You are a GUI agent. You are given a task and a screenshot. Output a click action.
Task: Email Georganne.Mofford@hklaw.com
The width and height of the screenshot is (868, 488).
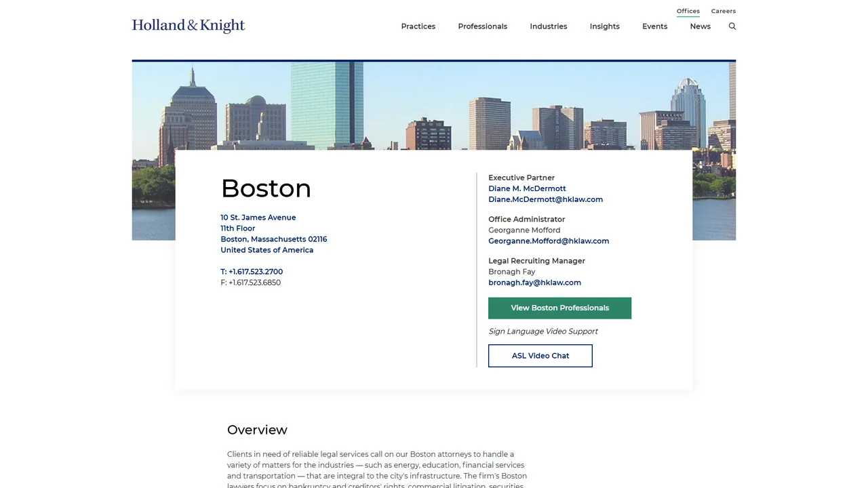(x=549, y=241)
